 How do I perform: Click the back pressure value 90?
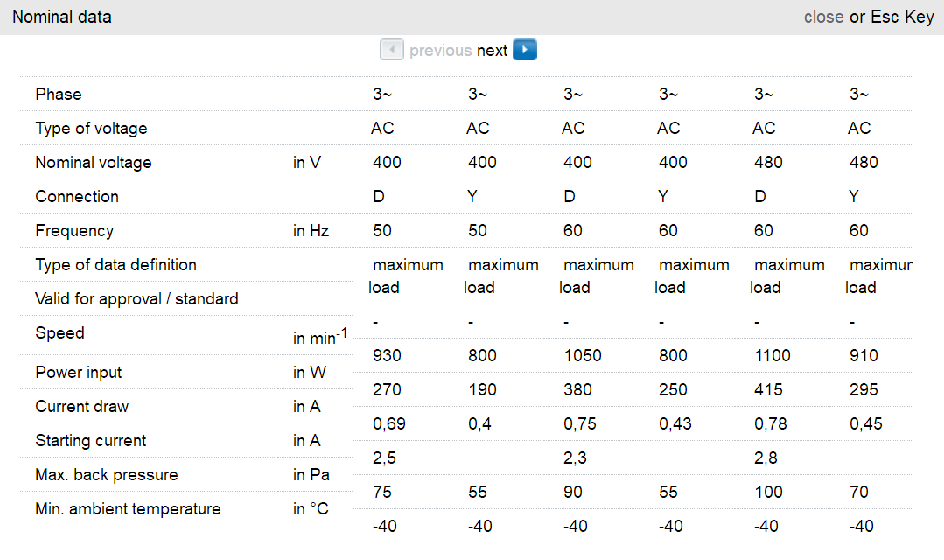(x=574, y=493)
